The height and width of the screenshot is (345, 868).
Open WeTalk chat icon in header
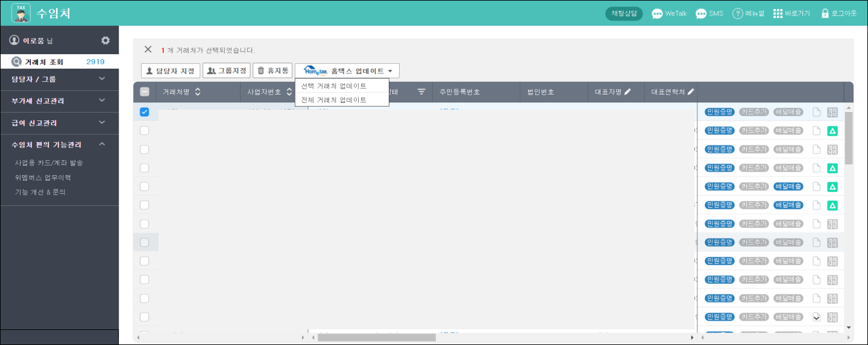pos(657,14)
